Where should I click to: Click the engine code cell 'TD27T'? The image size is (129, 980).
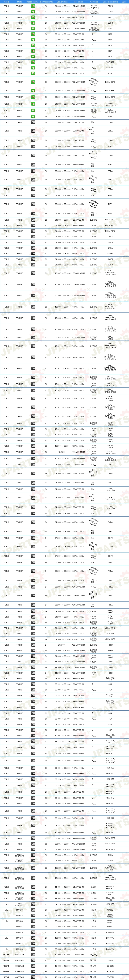point(110,960)
